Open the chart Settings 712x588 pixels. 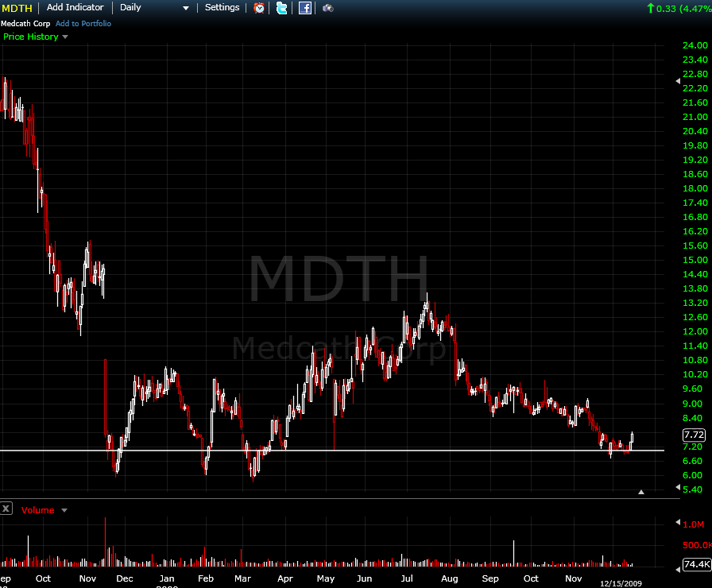click(x=222, y=8)
